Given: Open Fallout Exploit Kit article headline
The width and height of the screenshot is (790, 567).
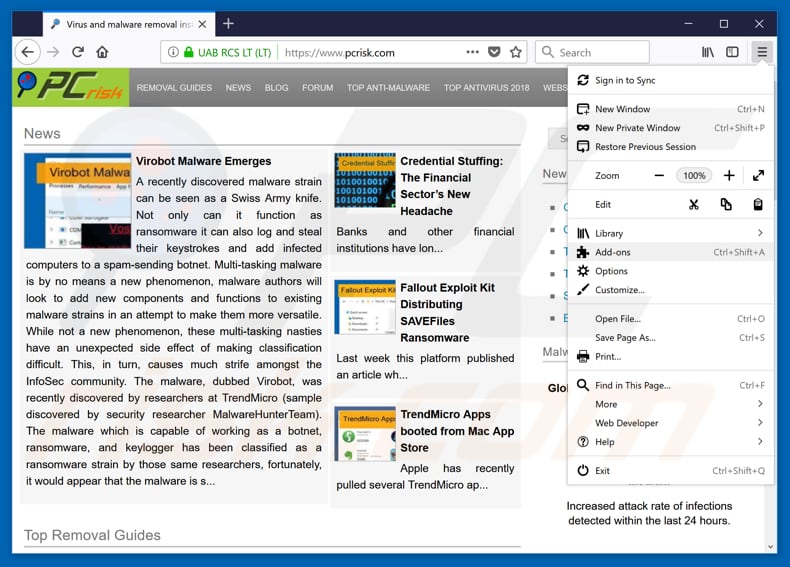Looking at the screenshot, I should [447, 312].
